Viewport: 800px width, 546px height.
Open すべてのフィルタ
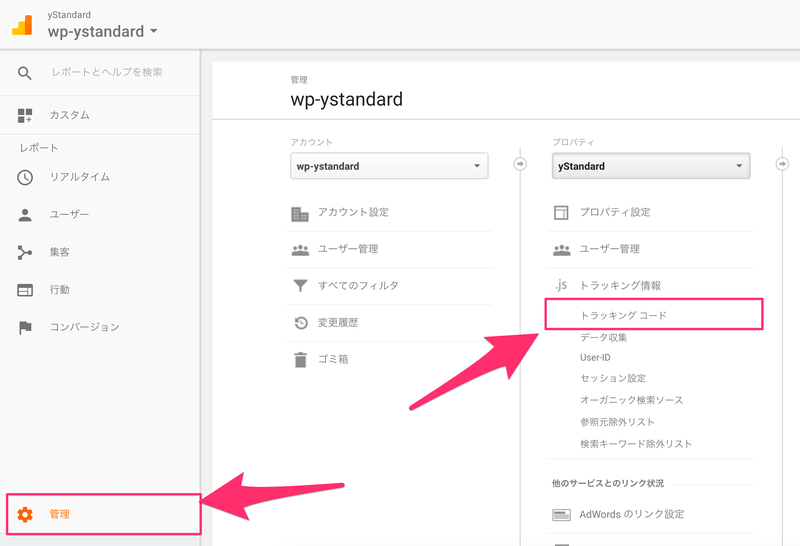[x=358, y=286]
